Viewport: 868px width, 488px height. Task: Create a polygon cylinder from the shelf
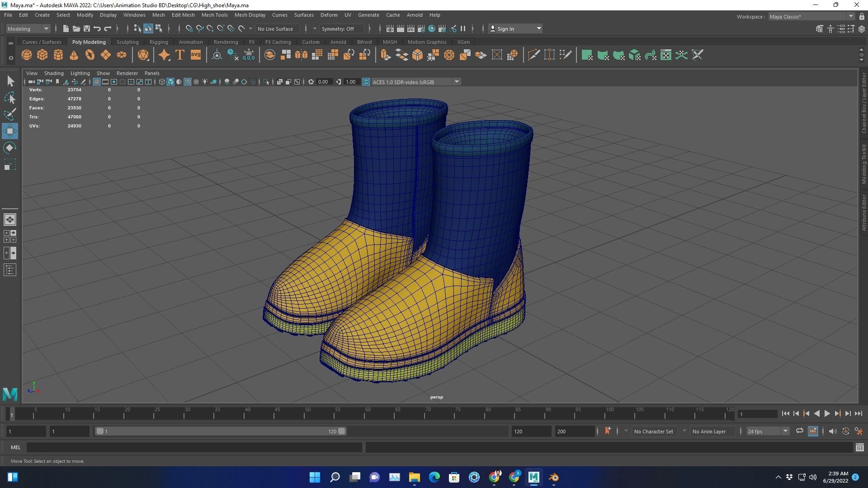(58, 55)
